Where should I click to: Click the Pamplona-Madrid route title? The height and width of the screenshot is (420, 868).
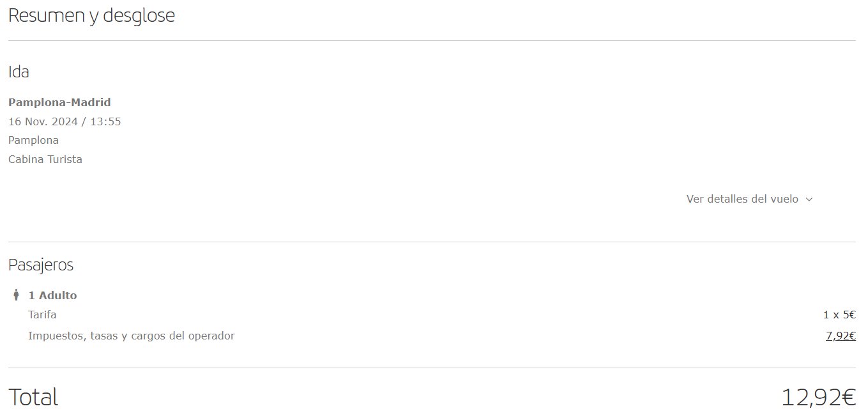coord(59,102)
